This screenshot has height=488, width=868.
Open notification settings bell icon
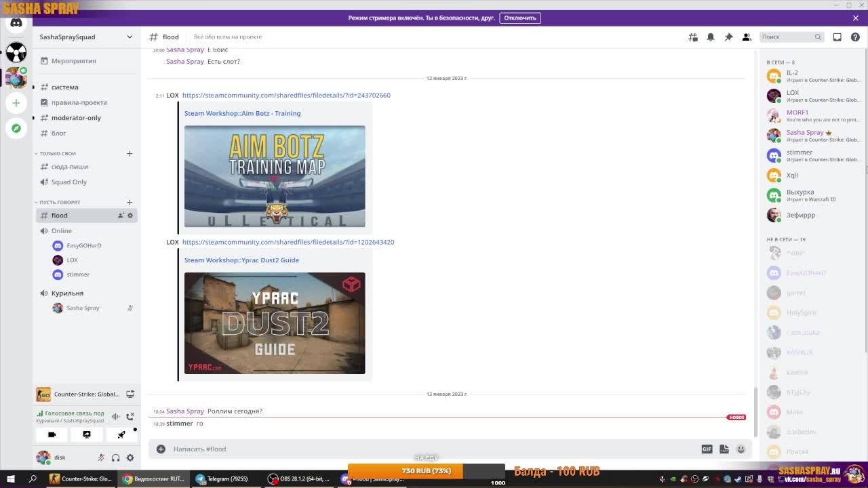click(711, 37)
